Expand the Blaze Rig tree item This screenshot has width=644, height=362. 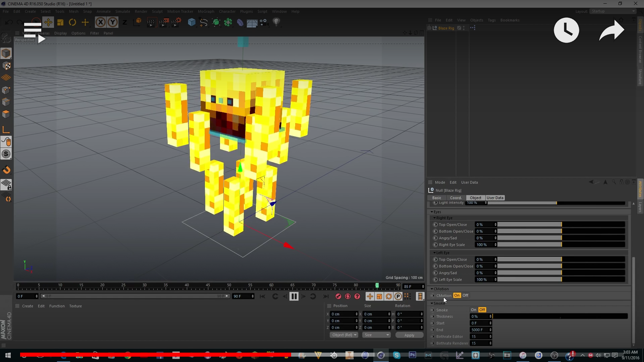pyautogui.click(x=429, y=28)
